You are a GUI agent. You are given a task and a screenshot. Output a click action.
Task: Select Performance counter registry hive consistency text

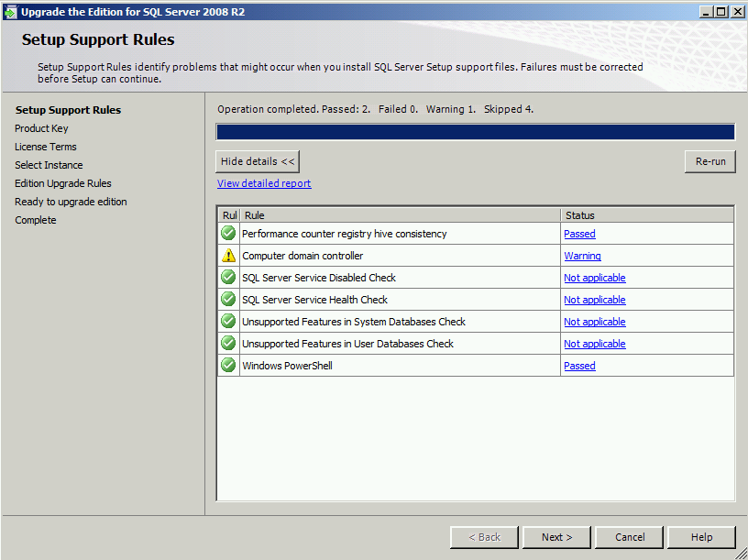tap(345, 234)
